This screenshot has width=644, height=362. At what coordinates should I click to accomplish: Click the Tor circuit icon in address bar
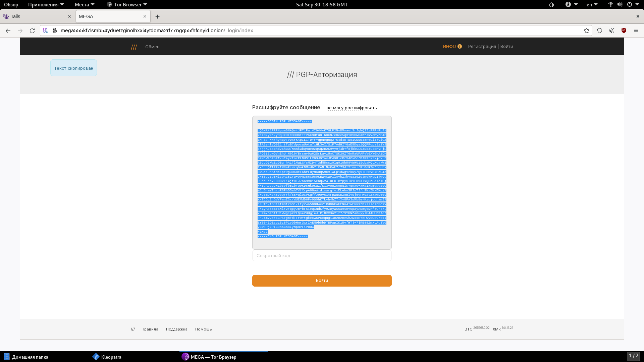(x=45, y=31)
